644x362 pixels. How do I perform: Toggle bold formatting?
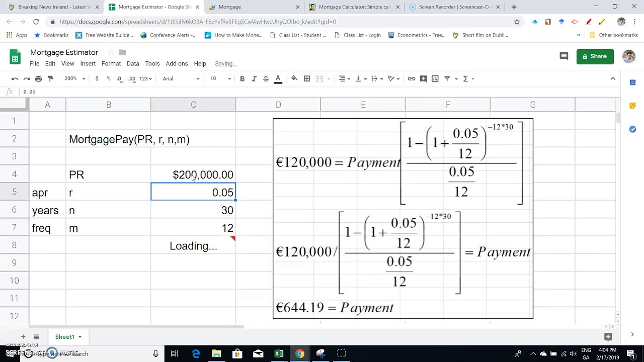(242, 78)
